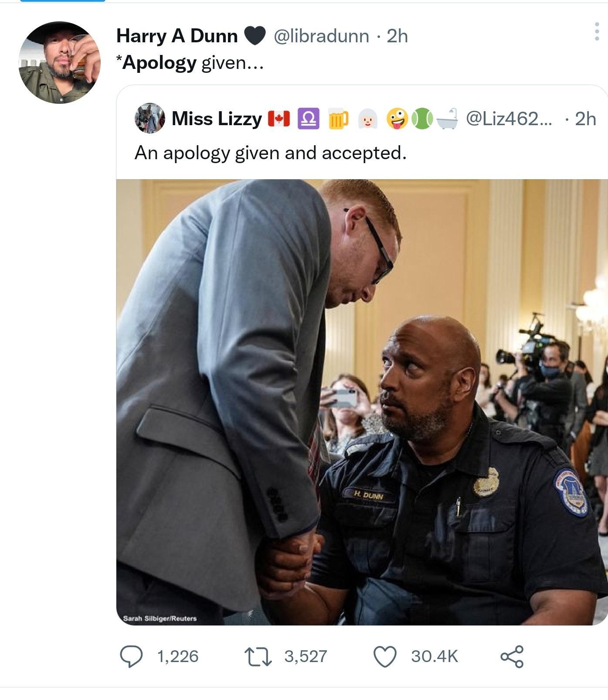Click the reply speech bubble icon

[131, 656]
